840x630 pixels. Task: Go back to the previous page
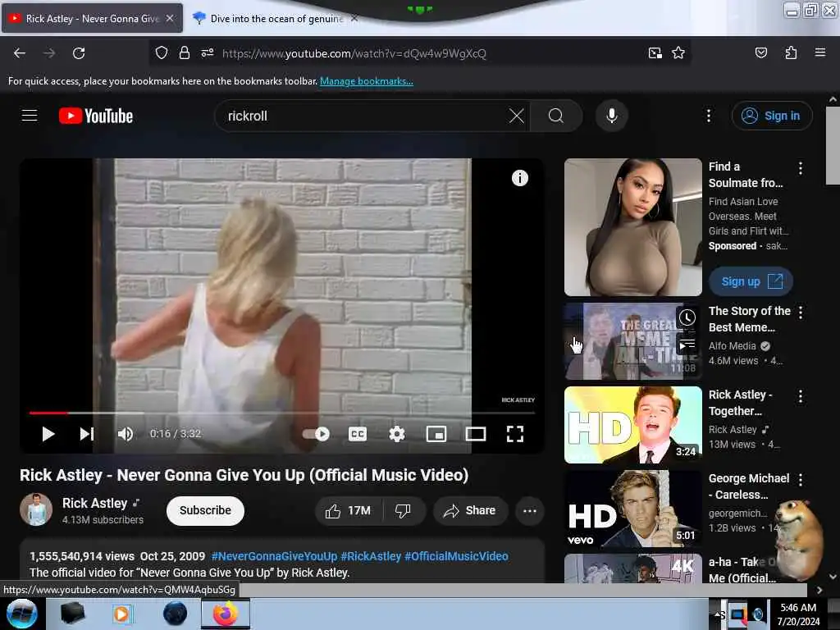(20, 53)
